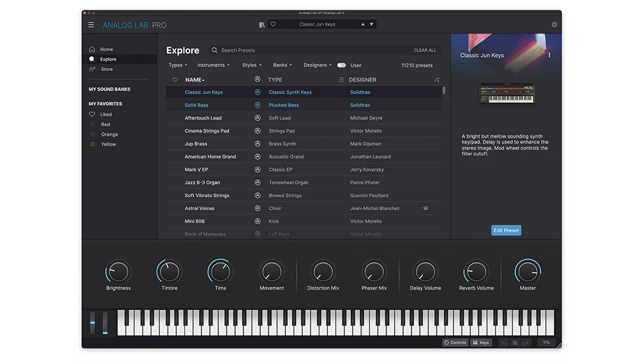Viewport: 644px width, 362px height.
Task: Load the next preset with the down arrow
Action: point(372,24)
